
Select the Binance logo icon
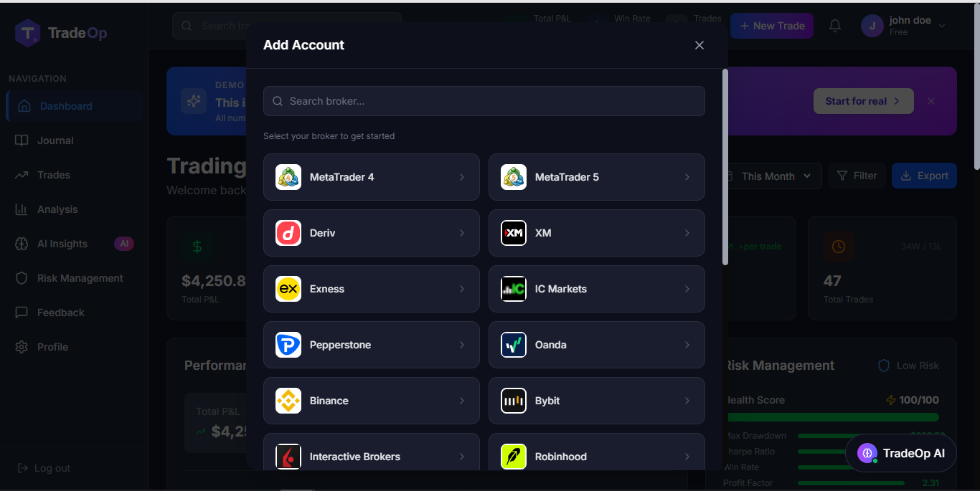(288, 401)
